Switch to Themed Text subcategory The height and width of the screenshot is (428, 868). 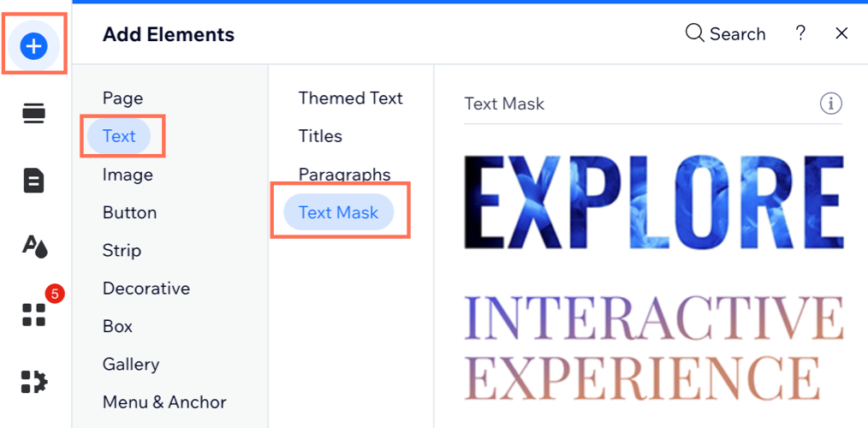(350, 98)
